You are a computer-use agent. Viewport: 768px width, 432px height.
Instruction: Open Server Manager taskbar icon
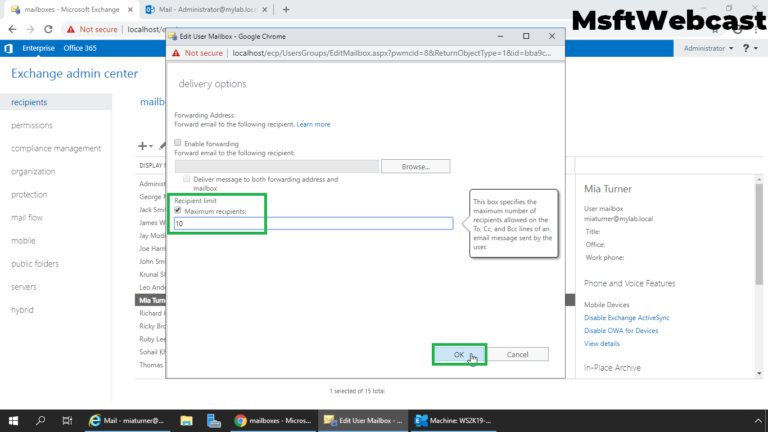click(x=214, y=420)
